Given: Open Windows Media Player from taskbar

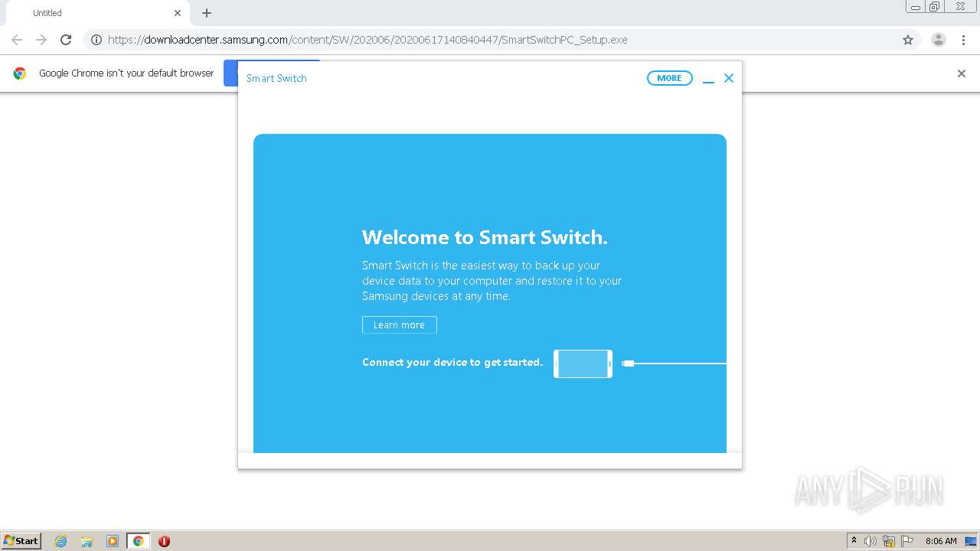Looking at the screenshot, I should pos(113,541).
